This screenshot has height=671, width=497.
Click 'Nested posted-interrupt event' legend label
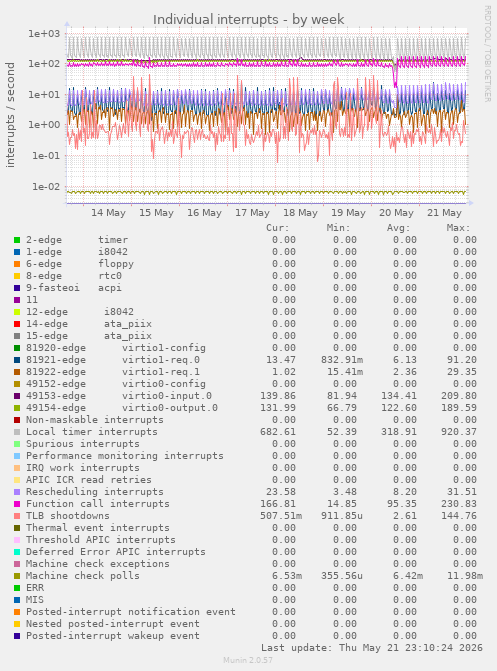point(113,623)
